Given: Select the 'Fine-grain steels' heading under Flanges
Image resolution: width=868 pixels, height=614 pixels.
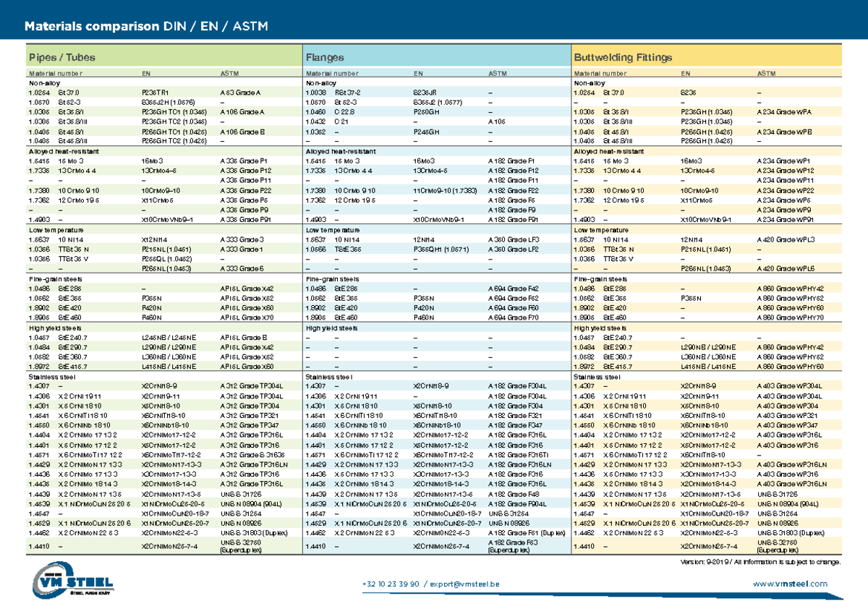Looking at the screenshot, I should (333, 278).
